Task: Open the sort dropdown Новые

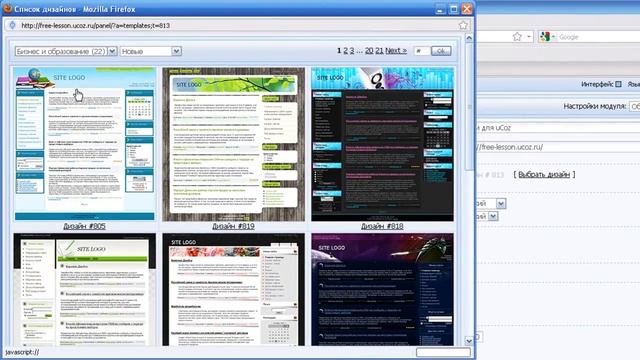Action: point(151,51)
